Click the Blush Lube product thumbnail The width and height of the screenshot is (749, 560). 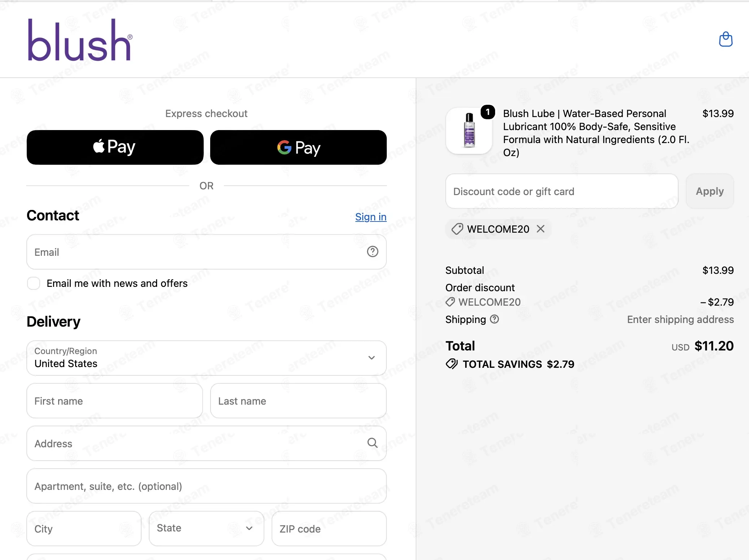[469, 131]
